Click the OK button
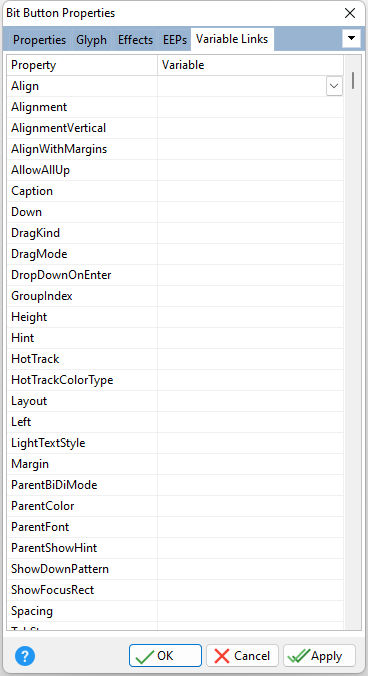Screen dimensions: 368x676 [x=165, y=656]
